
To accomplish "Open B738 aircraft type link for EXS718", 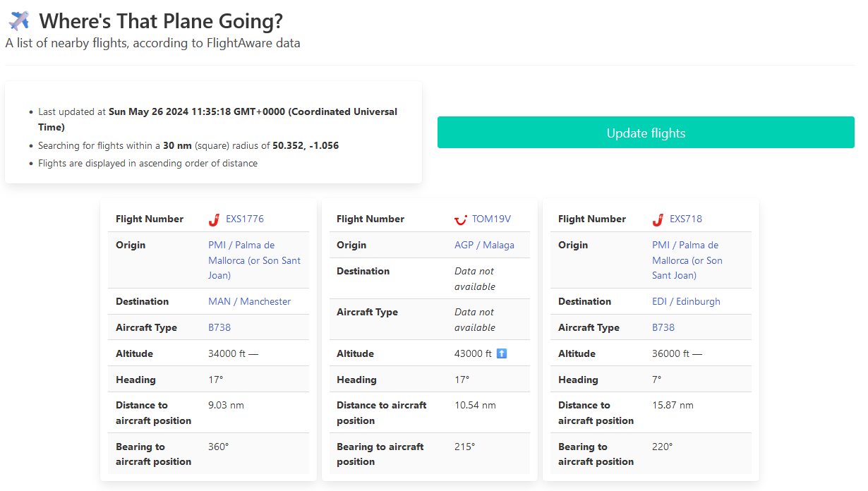I will point(663,327).
